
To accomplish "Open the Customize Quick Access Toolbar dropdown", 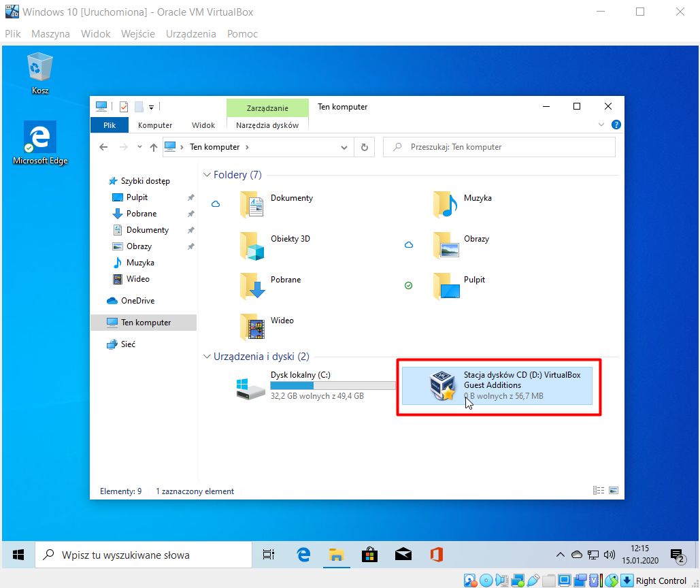I will 151,107.
